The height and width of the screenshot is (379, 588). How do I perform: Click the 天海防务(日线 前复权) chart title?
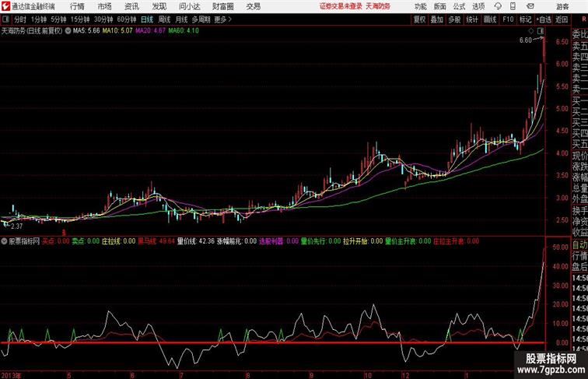point(32,31)
